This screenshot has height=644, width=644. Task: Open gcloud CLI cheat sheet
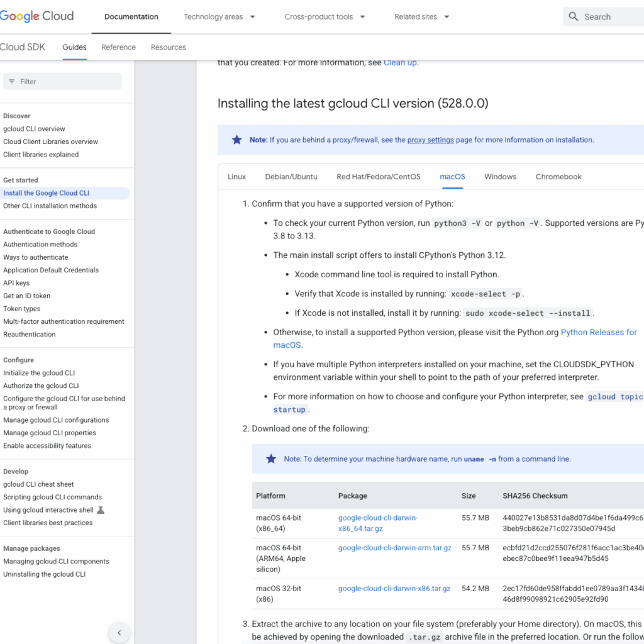pyautogui.click(x=38, y=484)
